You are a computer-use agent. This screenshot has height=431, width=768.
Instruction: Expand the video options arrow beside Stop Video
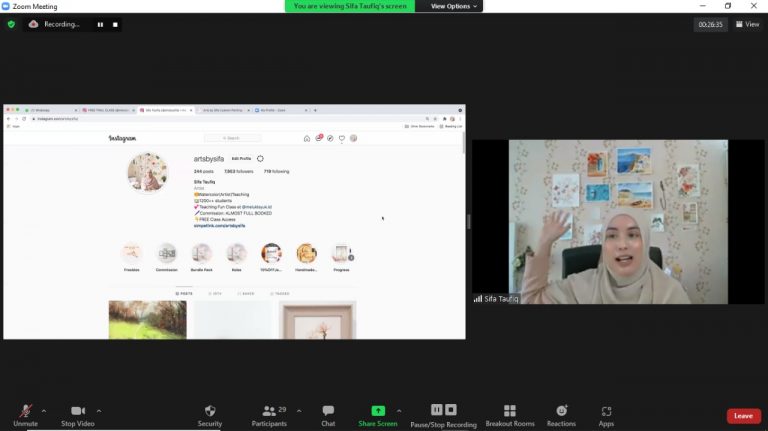point(99,411)
